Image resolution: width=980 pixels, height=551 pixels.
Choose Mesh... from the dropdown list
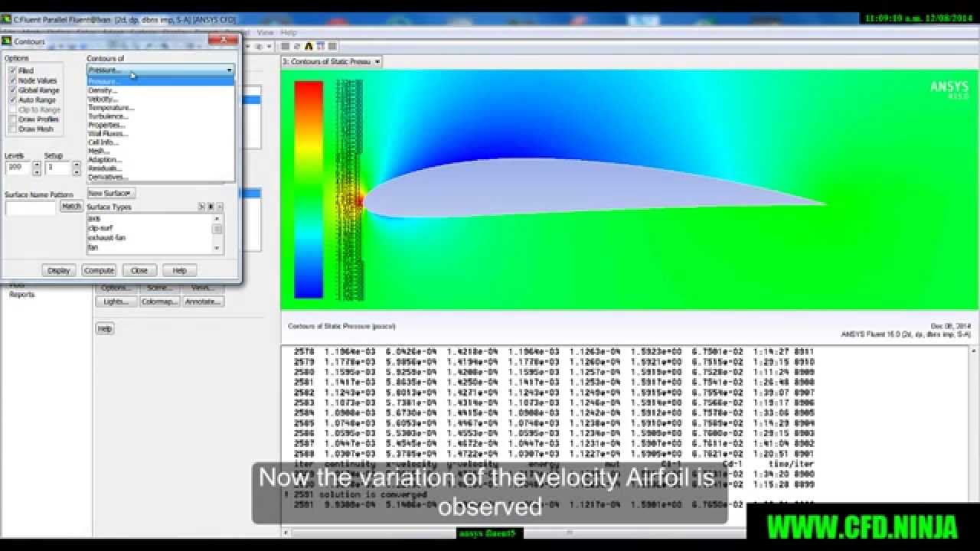click(161, 151)
